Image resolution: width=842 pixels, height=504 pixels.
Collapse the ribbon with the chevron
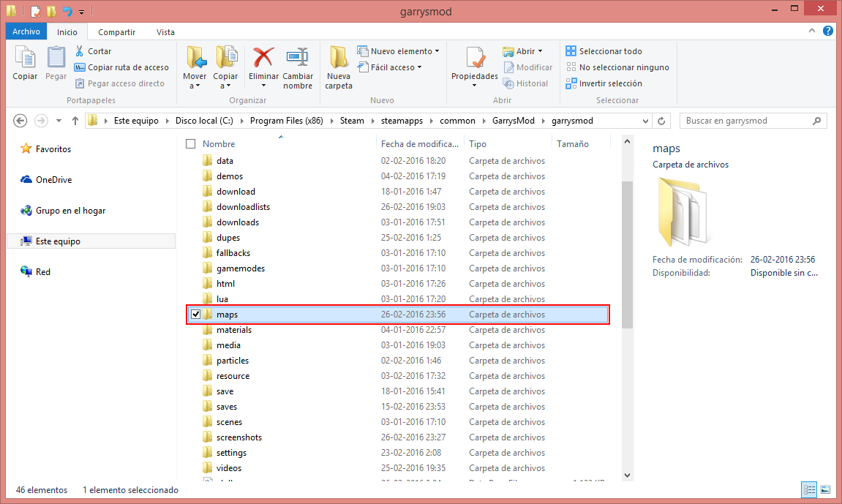812,31
